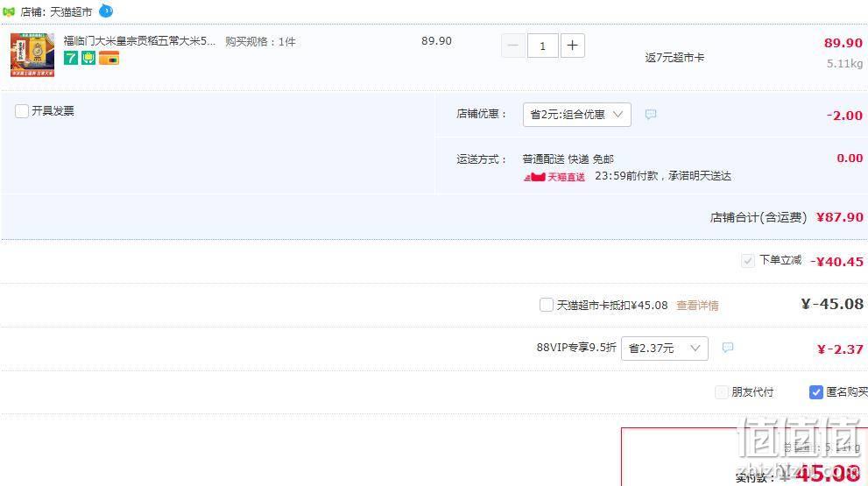Increase quantity with the plus button
This screenshot has width=868, height=486.
(x=573, y=46)
